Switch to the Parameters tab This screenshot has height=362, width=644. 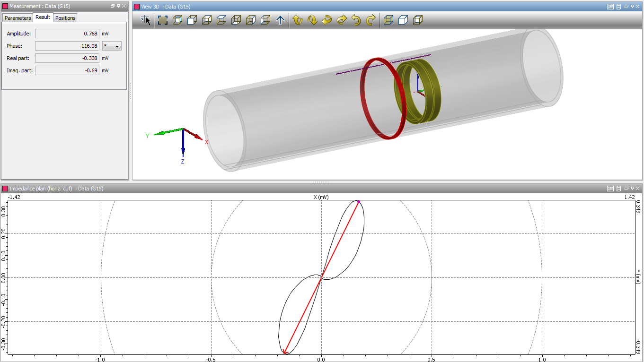(x=18, y=18)
